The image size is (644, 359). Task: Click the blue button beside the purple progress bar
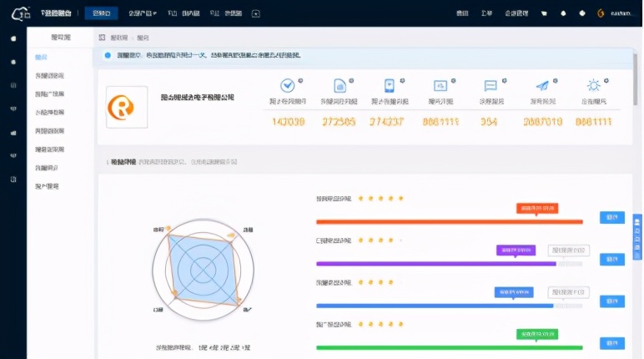pos(611,260)
